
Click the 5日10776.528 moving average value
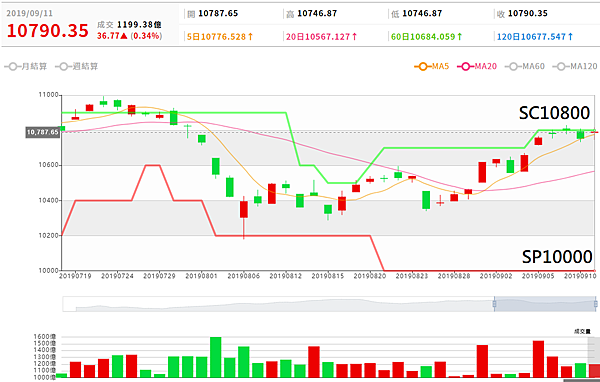tap(220, 37)
